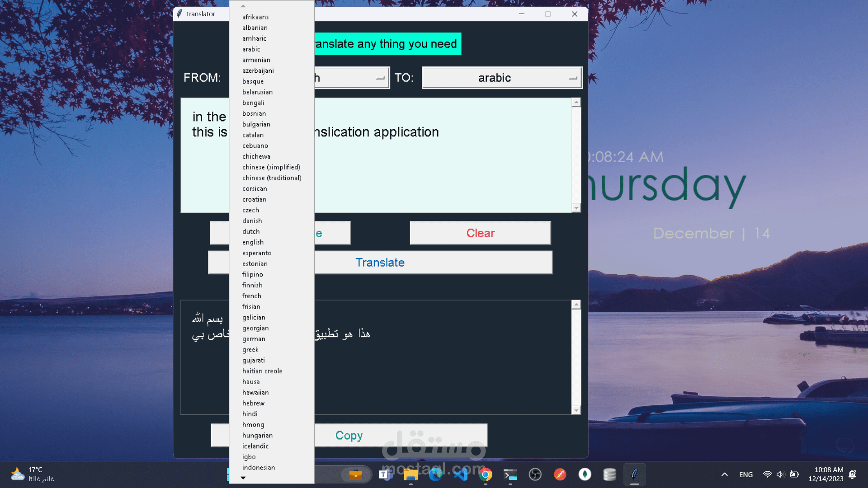Expand the TO language dropdown showing arabic

tap(502, 78)
